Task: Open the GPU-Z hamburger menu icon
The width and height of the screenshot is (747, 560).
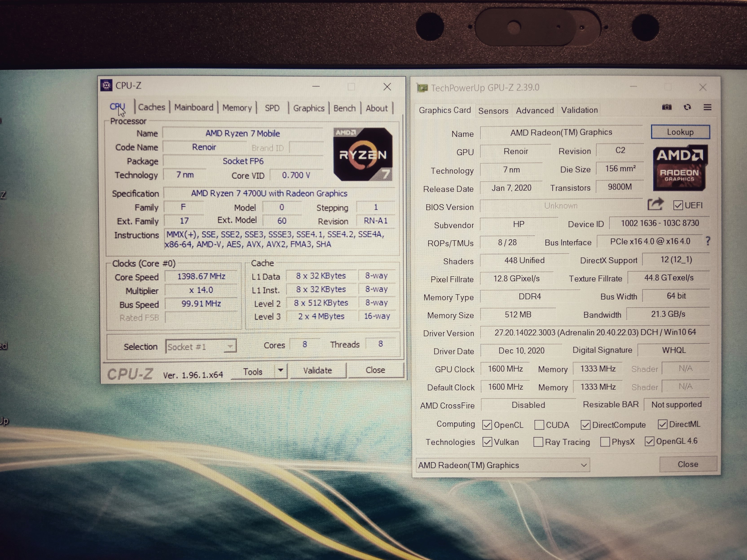Action: 707,107
